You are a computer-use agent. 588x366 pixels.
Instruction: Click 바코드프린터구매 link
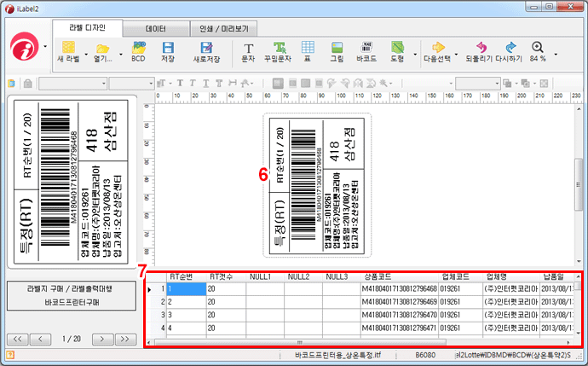click(72, 302)
